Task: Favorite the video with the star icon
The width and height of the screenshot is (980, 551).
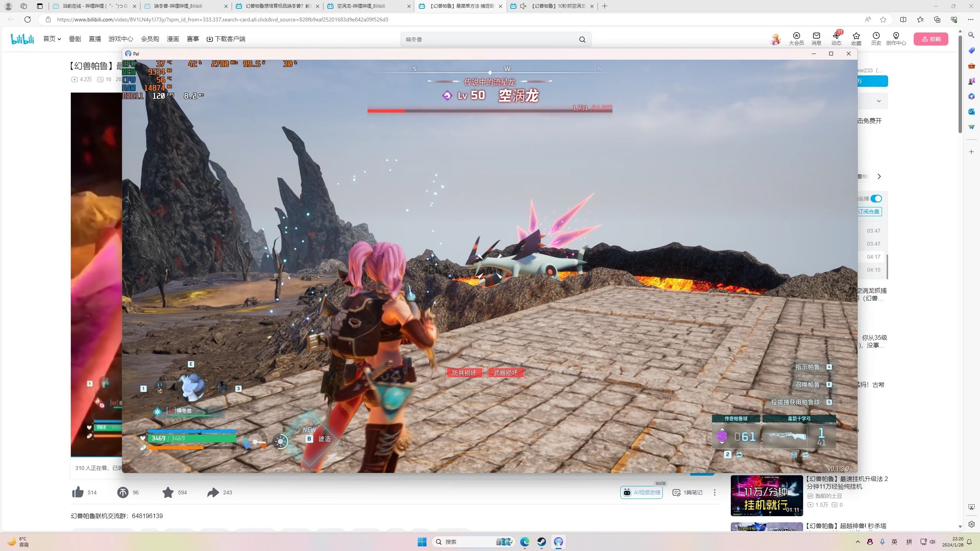Action: point(168,492)
